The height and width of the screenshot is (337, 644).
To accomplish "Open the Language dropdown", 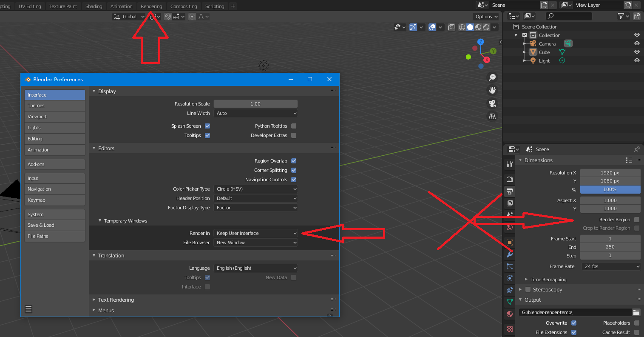I will 255,268.
